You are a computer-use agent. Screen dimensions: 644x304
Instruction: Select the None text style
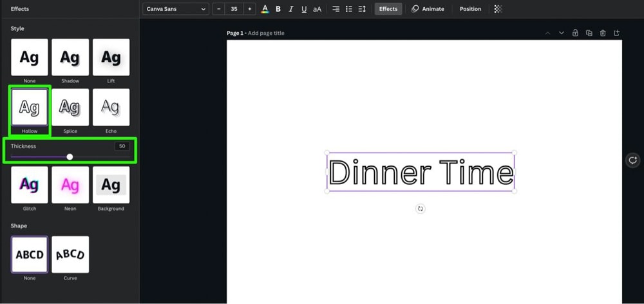(29, 57)
